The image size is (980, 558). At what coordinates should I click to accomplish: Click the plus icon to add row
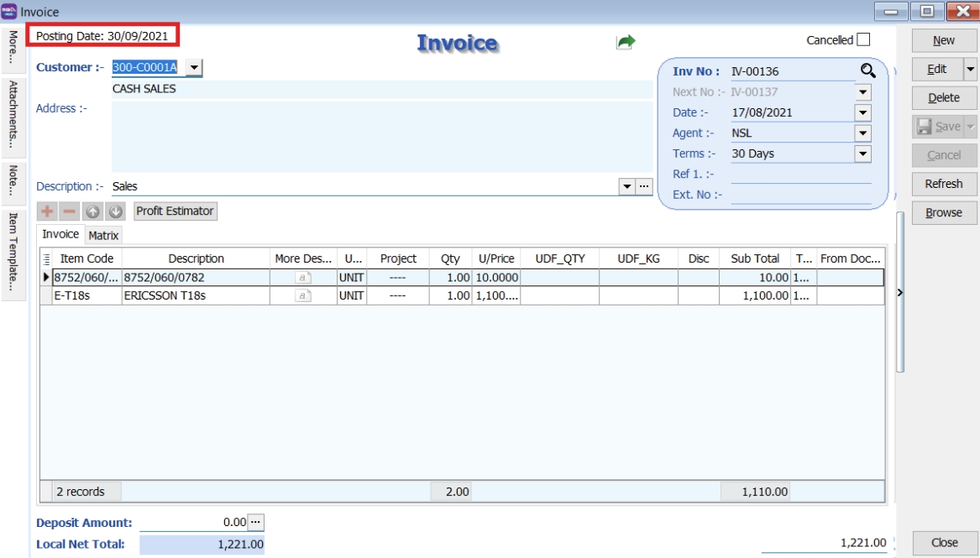pyautogui.click(x=47, y=211)
